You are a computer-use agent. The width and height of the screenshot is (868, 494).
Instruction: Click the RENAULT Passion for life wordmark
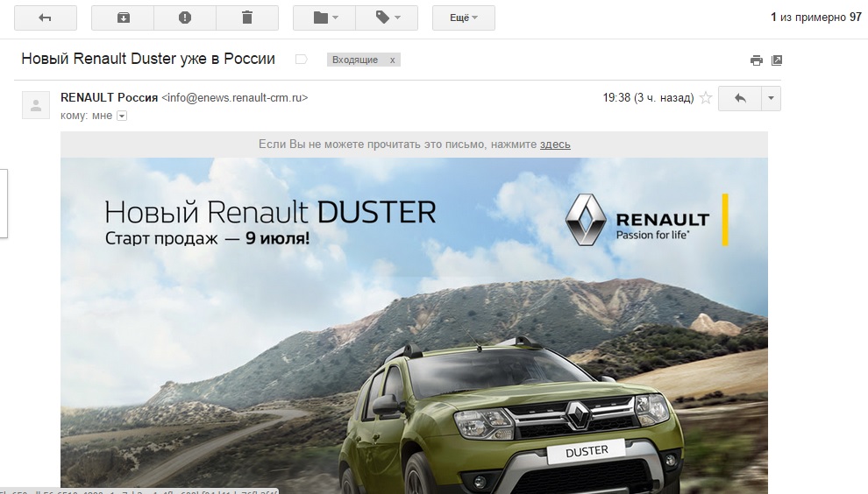coord(662,226)
